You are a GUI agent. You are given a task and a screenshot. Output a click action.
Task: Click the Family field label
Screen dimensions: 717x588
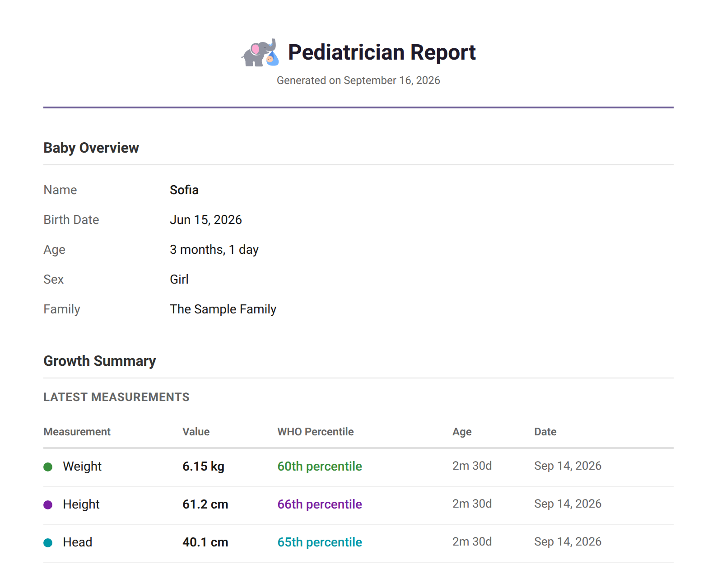pyautogui.click(x=61, y=309)
